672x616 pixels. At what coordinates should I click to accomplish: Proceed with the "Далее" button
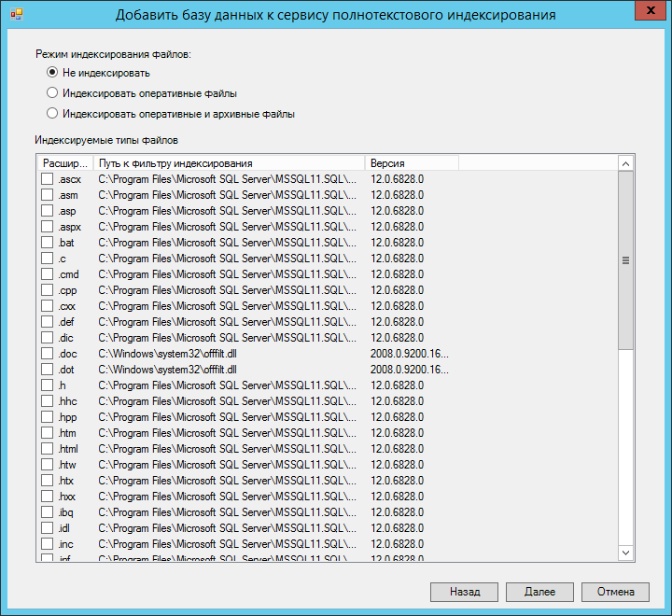pos(539,592)
